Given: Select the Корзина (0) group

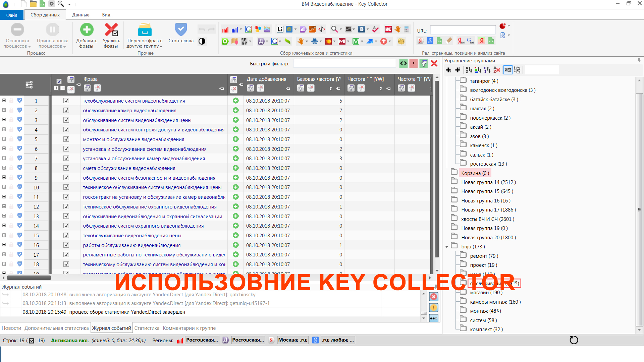Looking at the screenshot, I should (475, 173).
